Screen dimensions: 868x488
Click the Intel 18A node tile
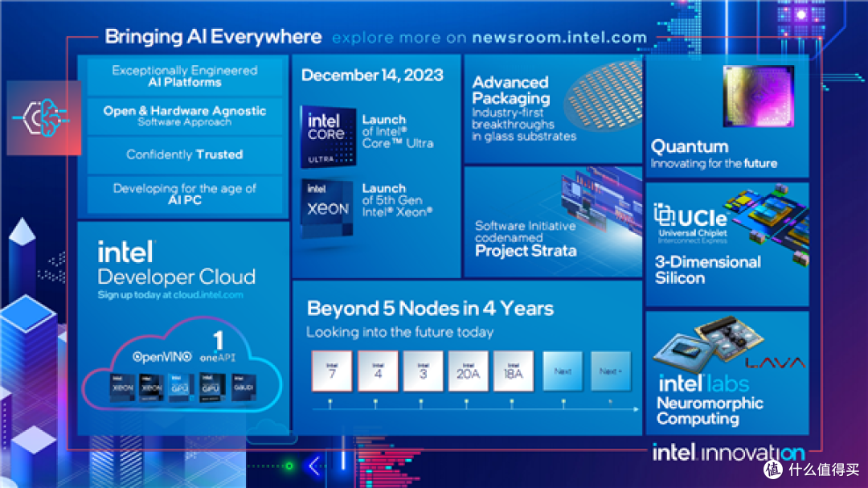pyautogui.click(x=514, y=371)
